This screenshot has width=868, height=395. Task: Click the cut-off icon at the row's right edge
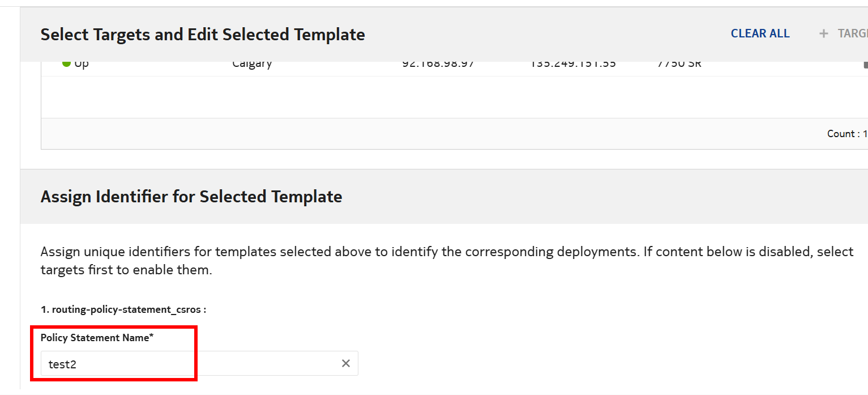click(x=865, y=65)
